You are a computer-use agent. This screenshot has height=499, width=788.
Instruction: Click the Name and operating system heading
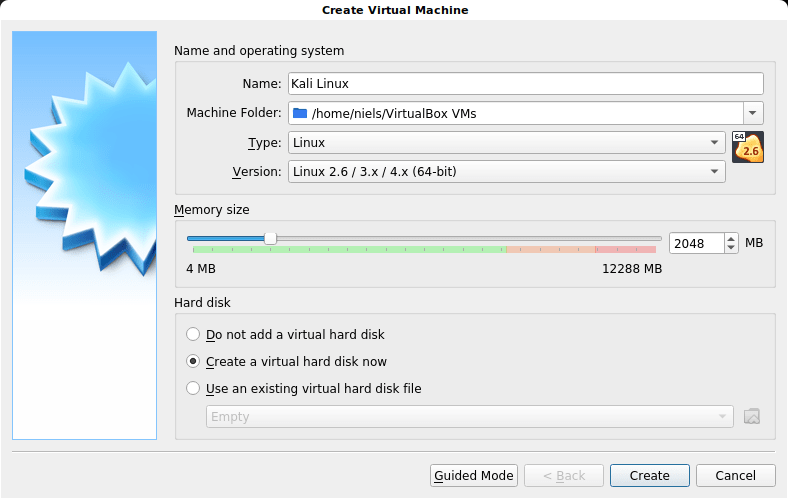click(x=259, y=51)
